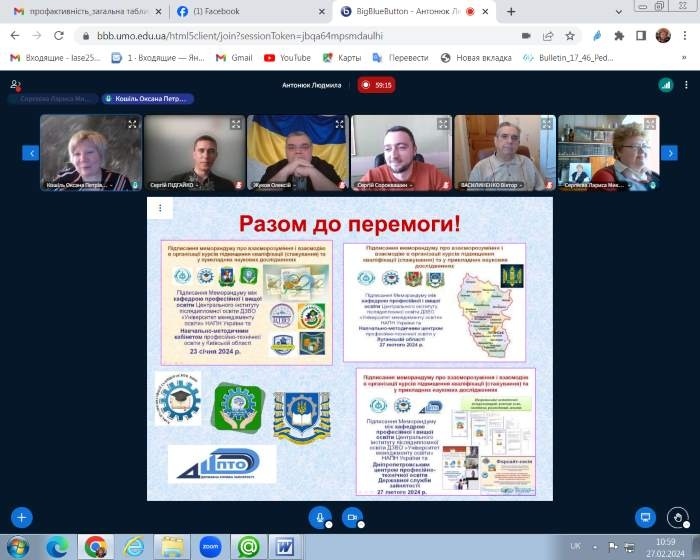Image resolution: width=700 pixels, height=560 pixels.
Task: Click the browser address bar
Action: tap(300, 35)
